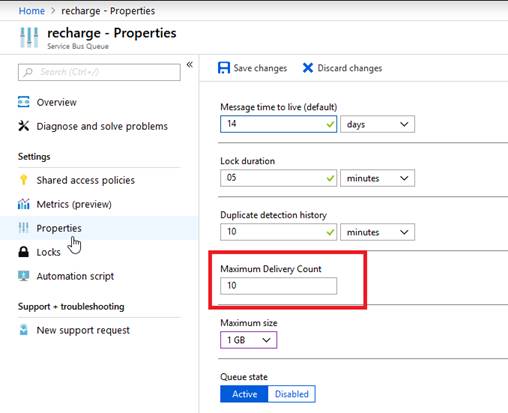Viewport: 508px width, 413px height.
Task: Click the Settings section heading
Action: [34, 156]
